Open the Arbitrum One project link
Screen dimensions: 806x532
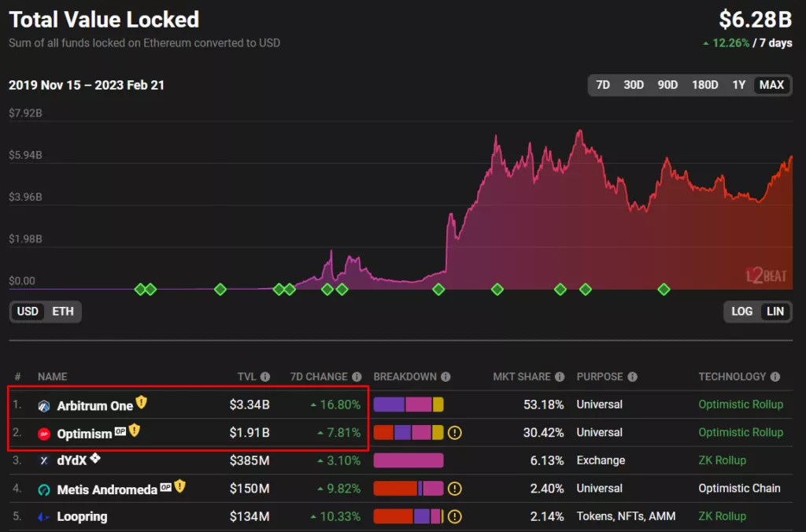click(x=95, y=406)
